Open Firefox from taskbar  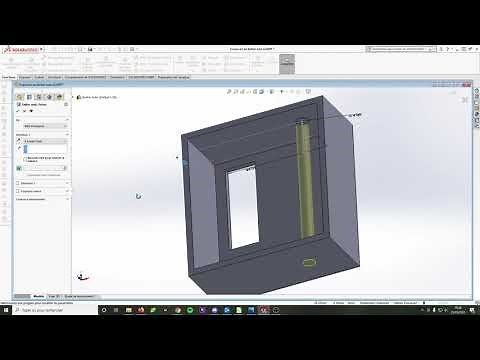pos(141,310)
